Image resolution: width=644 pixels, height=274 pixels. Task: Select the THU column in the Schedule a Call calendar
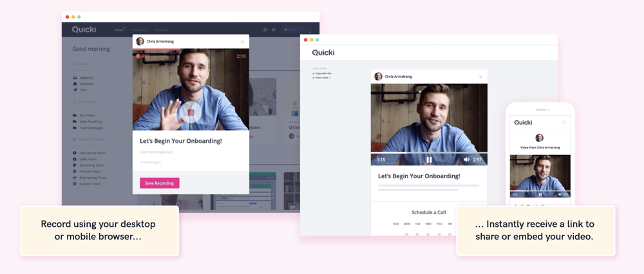click(439, 224)
